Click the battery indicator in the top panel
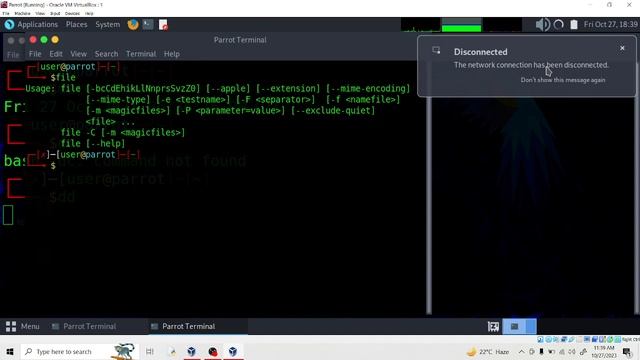 pos(574,24)
